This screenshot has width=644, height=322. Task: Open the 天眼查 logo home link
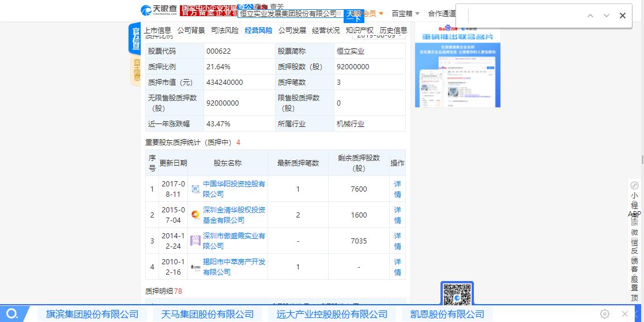point(159,10)
